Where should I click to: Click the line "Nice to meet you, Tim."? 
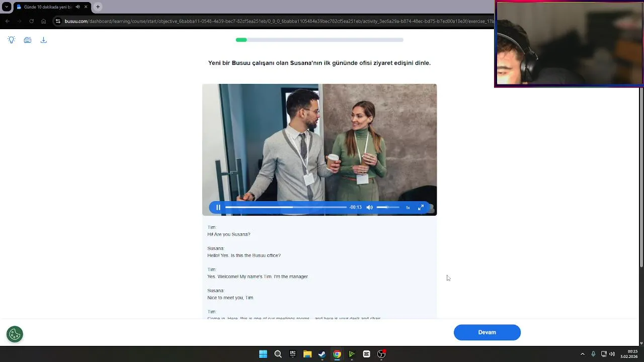point(230,298)
